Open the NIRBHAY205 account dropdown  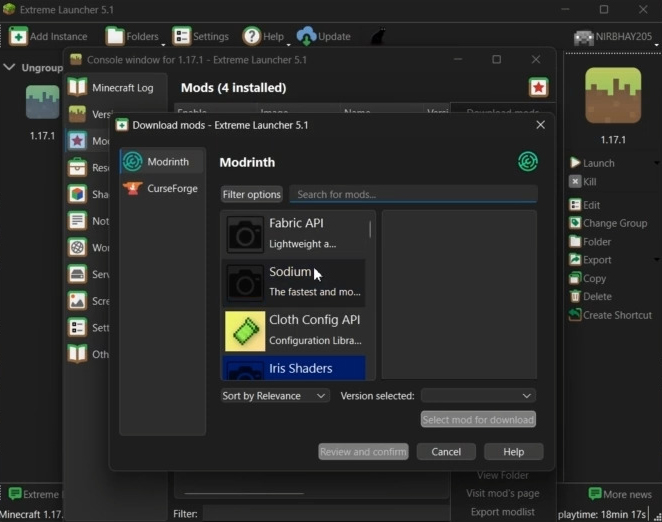coord(616,37)
